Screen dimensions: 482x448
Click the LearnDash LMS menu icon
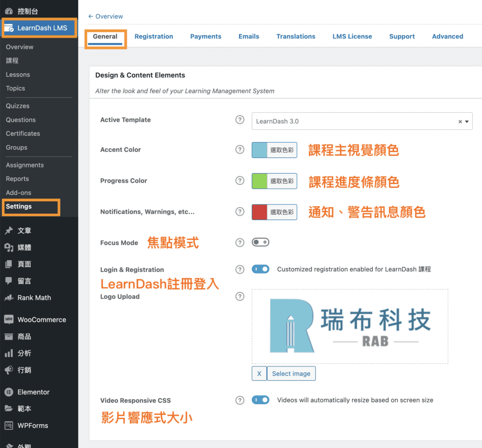click(x=8, y=28)
